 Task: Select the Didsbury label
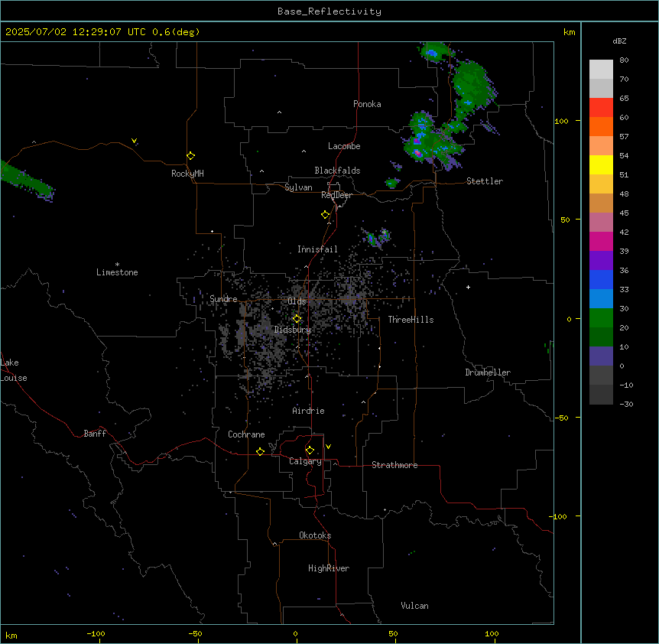point(293,330)
